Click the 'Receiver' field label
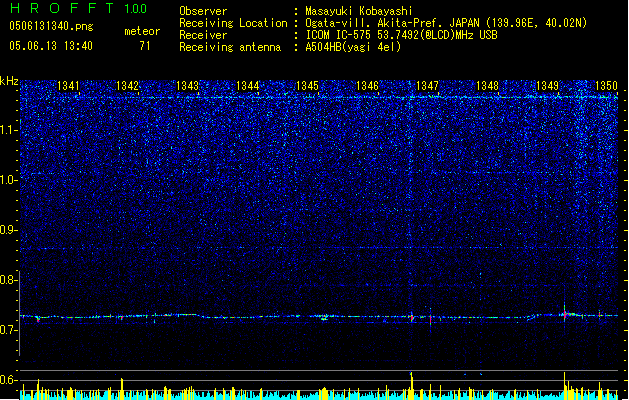The image size is (629, 400). (203, 35)
